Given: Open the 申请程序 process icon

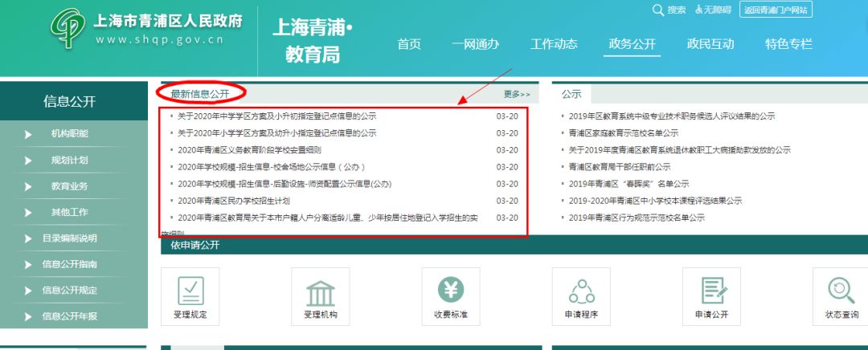Looking at the screenshot, I should [581, 291].
